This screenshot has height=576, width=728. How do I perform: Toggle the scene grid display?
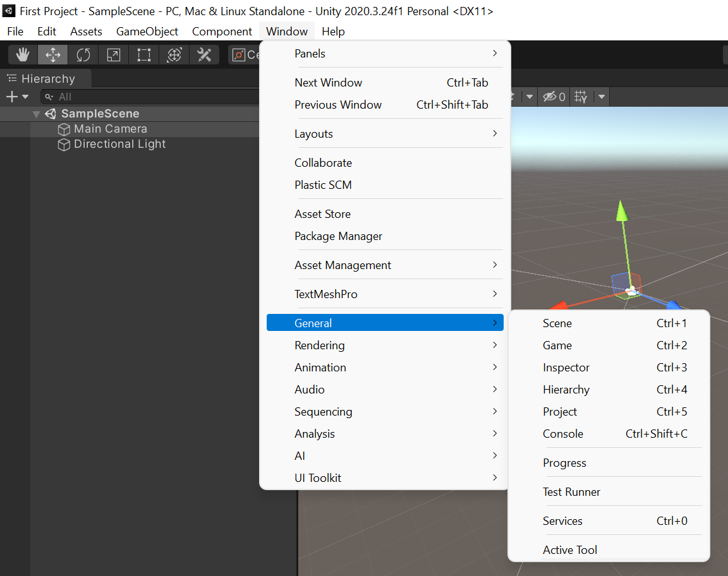coord(579,97)
